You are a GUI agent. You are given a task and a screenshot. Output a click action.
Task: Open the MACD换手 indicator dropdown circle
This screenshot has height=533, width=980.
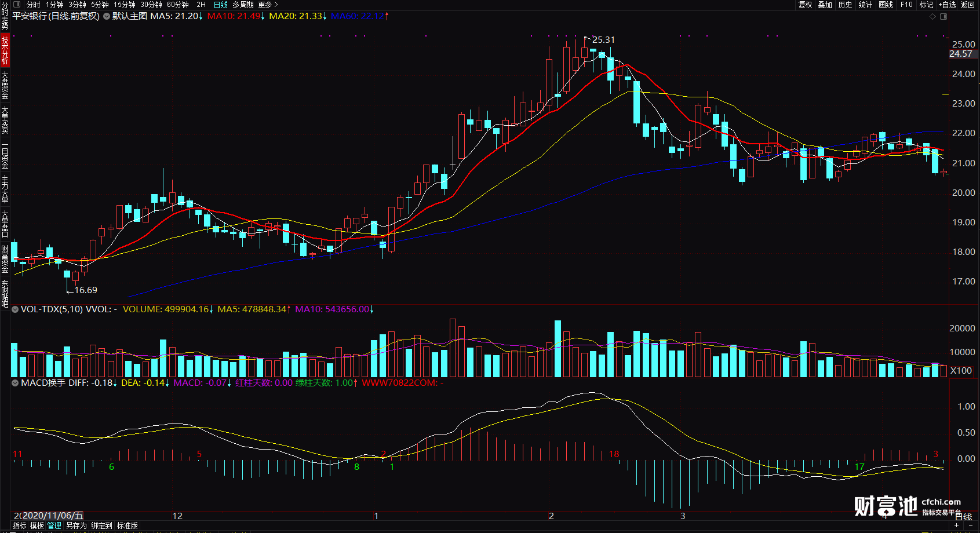(x=15, y=383)
